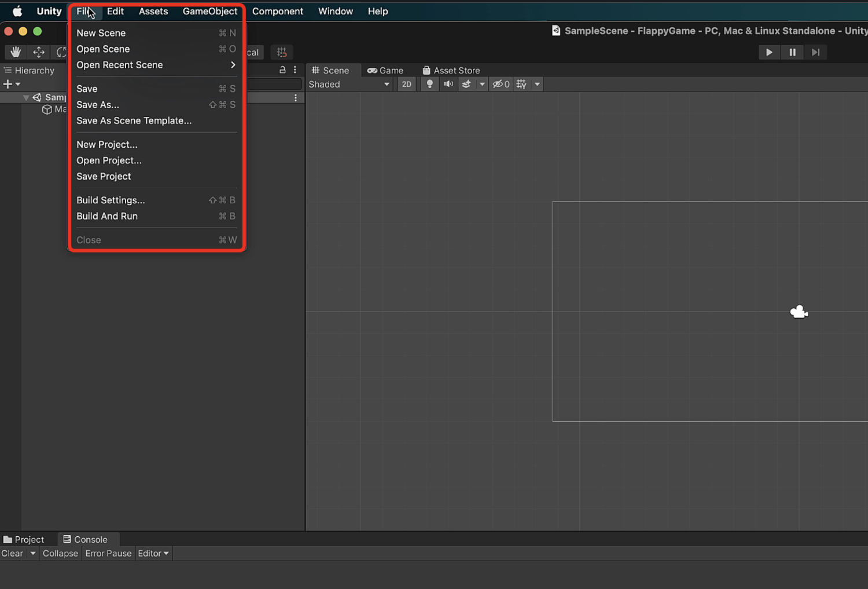Choose Save As... from File menu
The height and width of the screenshot is (589, 868).
pos(156,105)
